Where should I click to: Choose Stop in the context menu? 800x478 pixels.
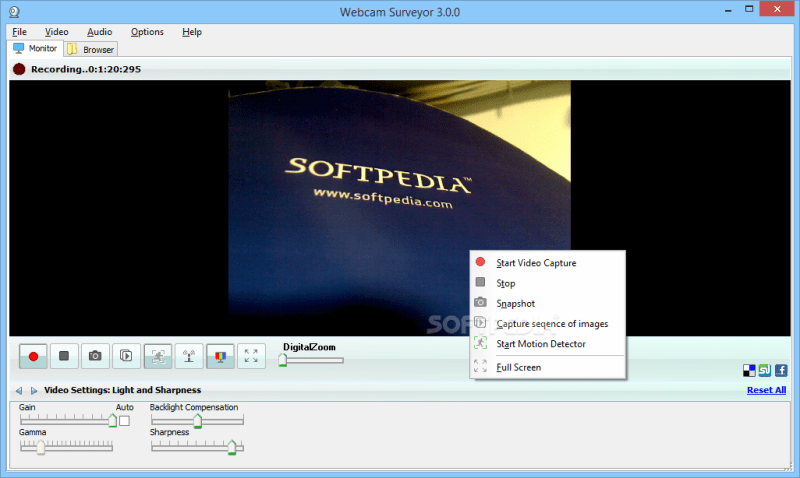point(547,283)
